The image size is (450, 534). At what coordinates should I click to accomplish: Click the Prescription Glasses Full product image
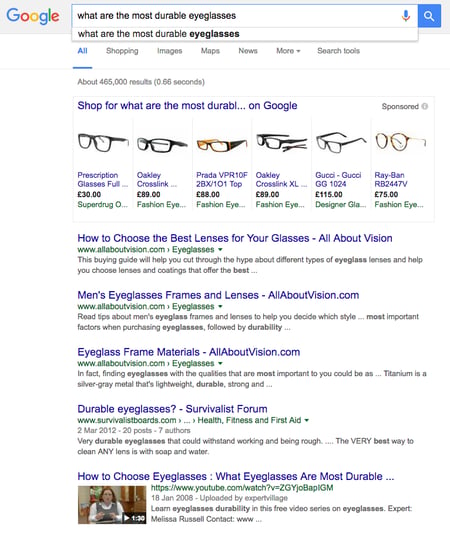pyautogui.click(x=103, y=142)
